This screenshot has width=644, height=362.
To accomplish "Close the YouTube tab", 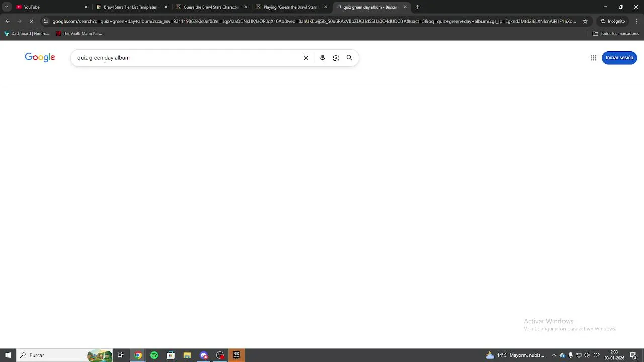I will [86, 7].
